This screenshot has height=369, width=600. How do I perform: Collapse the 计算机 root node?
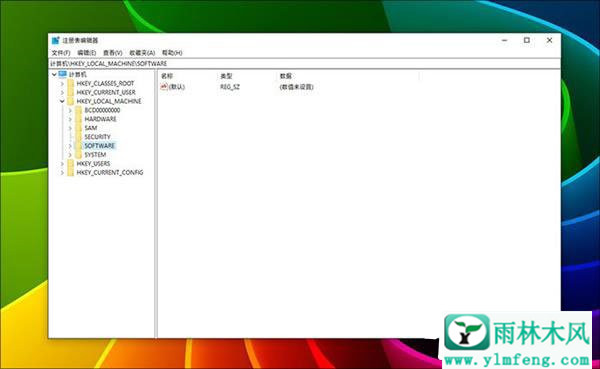point(54,74)
